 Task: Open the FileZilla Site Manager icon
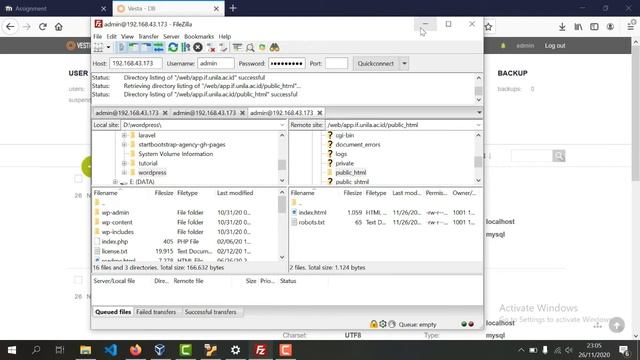pos(98,48)
